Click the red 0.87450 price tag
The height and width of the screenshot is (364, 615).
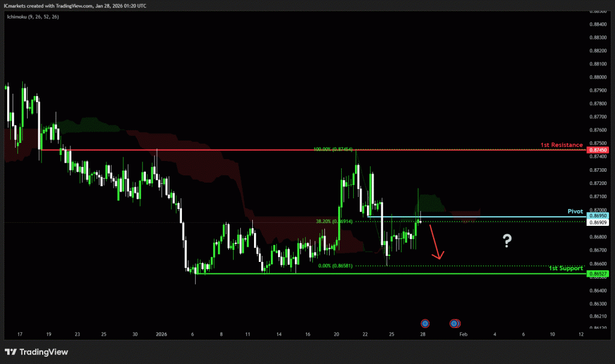coord(599,150)
